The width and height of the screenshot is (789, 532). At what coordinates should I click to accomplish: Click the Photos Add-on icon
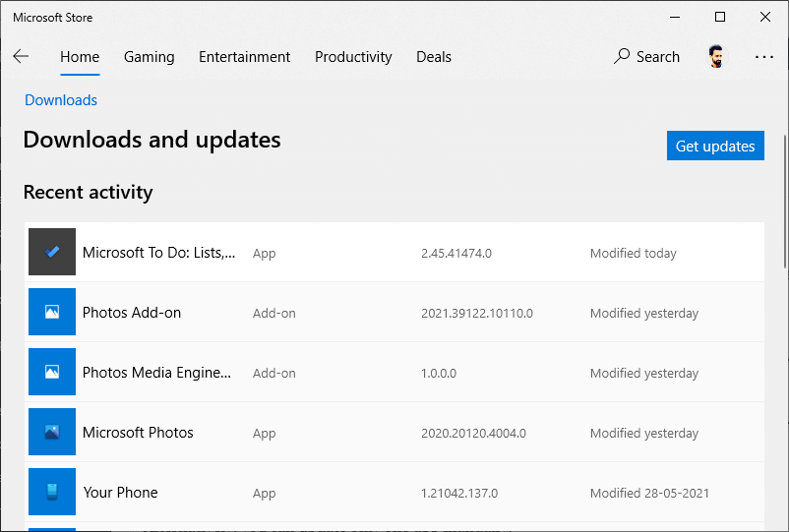pyautogui.click(x=52, y=312)
